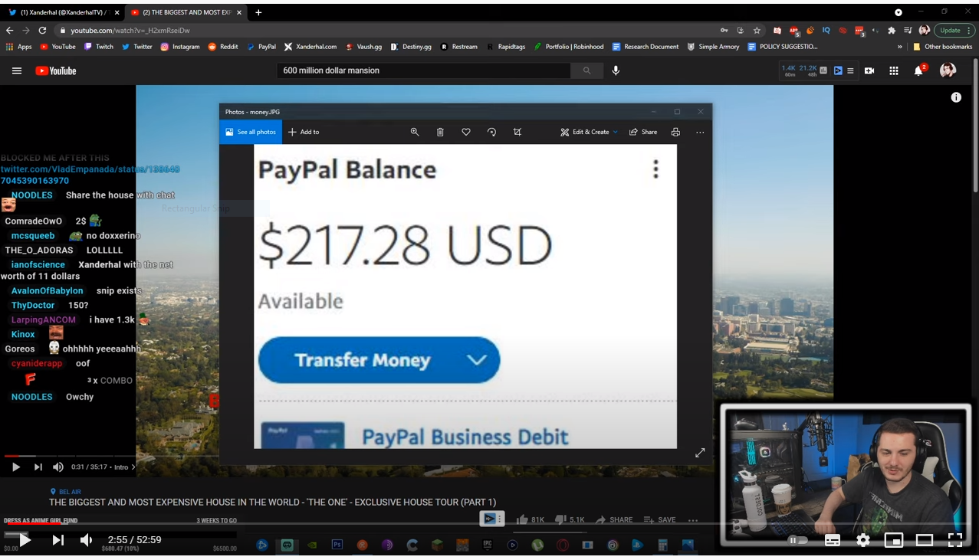Toggle theater mode
The height and width of the screenshot is (560, 979).
[925, 540]
